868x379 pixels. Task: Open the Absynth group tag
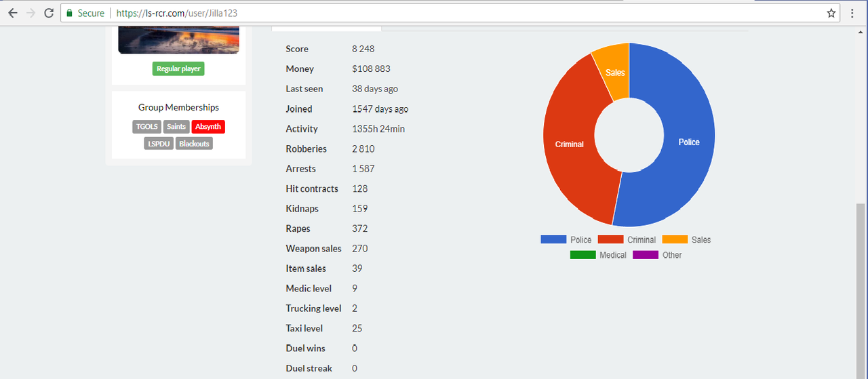pos(208,127)
